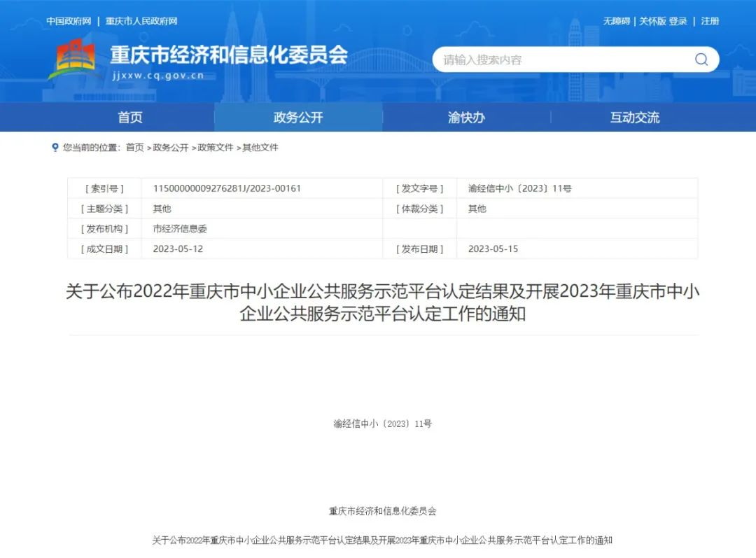Click the search magnifier icon

[x=701, y=60]
